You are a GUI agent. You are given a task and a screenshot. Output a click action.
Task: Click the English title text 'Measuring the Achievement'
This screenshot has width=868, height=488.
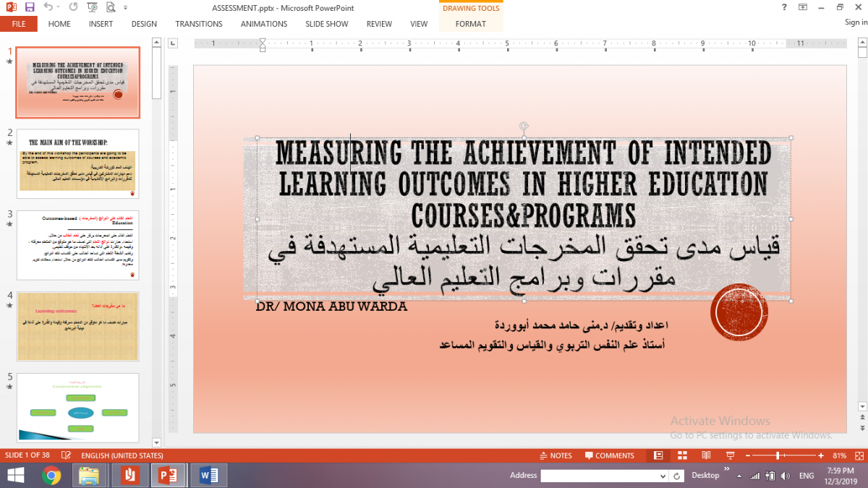[x=524, y=184]
